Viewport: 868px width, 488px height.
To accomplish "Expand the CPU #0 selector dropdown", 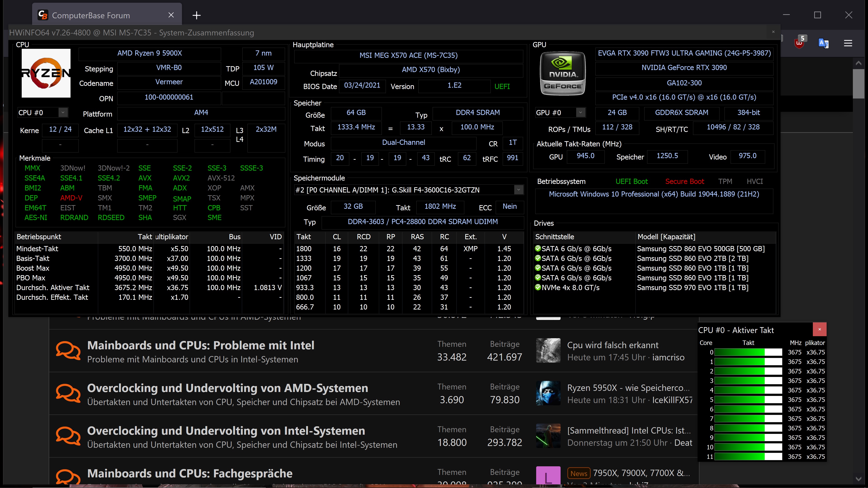I will click(63, 113).
